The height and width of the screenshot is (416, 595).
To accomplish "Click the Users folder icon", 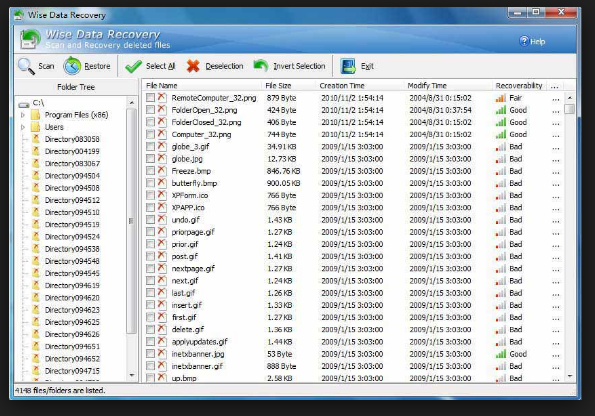I will (x=35, y=127).
